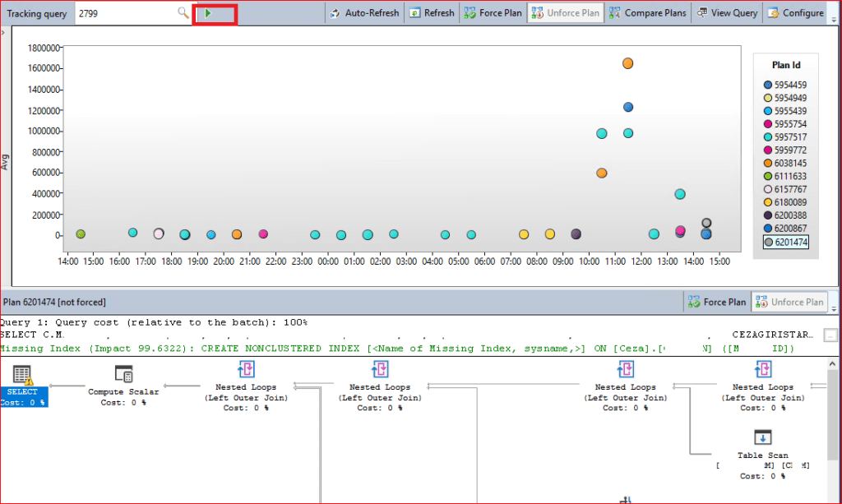Image resolution: width=842 pixels, height=504 pixels.
Task: Select the Table Scan operator icon
Action: pos(762,437)
